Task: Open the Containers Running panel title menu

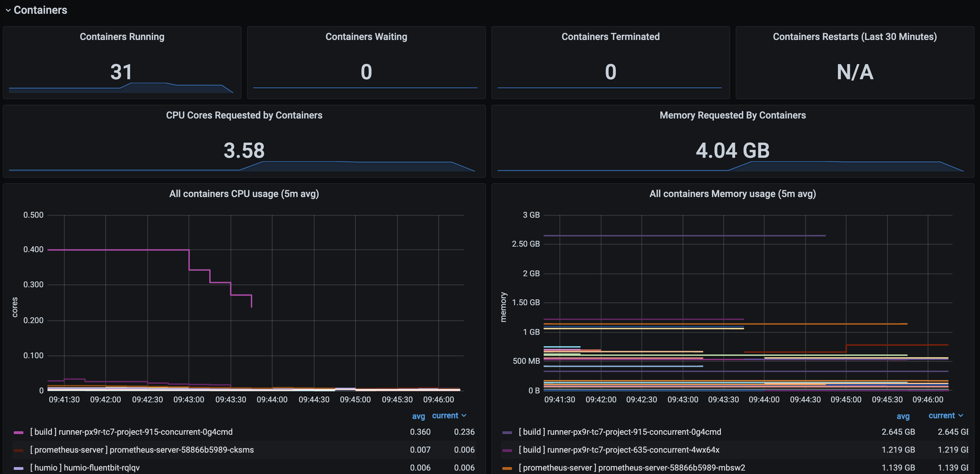Action: [122, 37]
